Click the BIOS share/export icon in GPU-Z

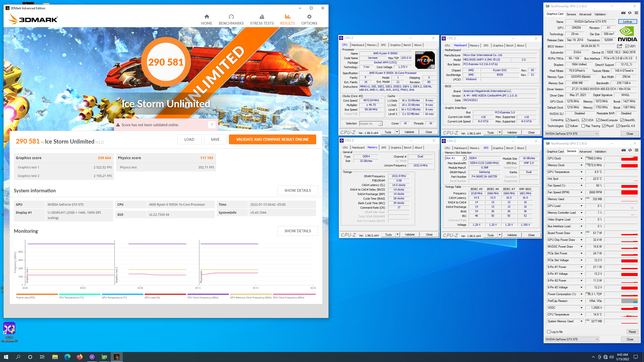coord(620,46)
